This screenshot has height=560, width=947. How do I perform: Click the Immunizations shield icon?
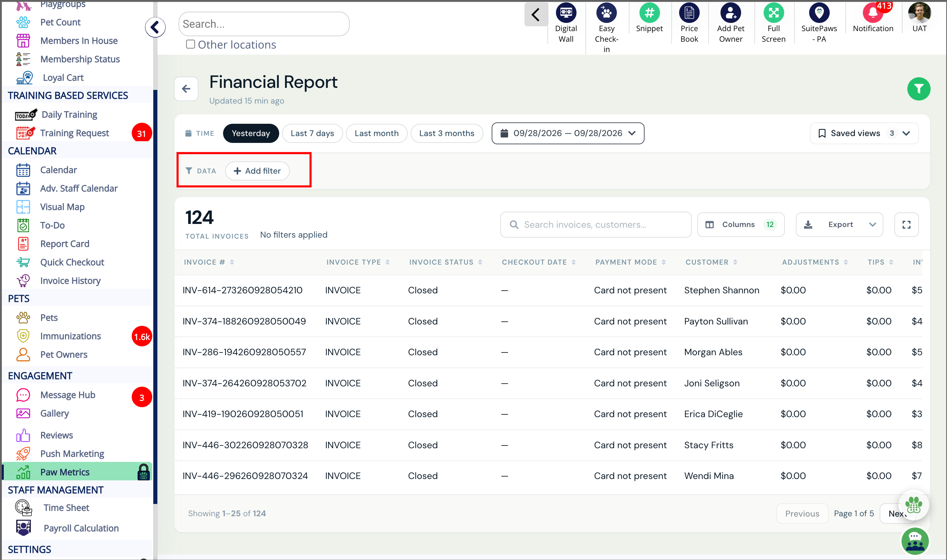(23, 336)
